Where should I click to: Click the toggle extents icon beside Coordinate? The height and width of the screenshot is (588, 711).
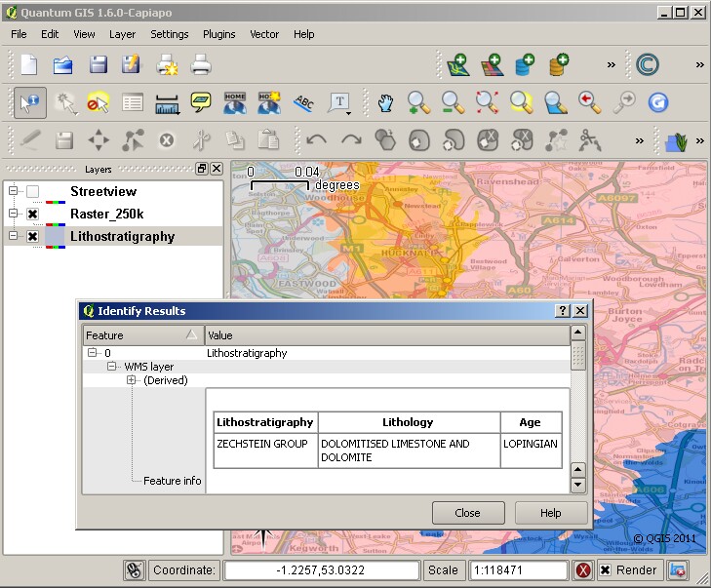(x=135, y=570)
